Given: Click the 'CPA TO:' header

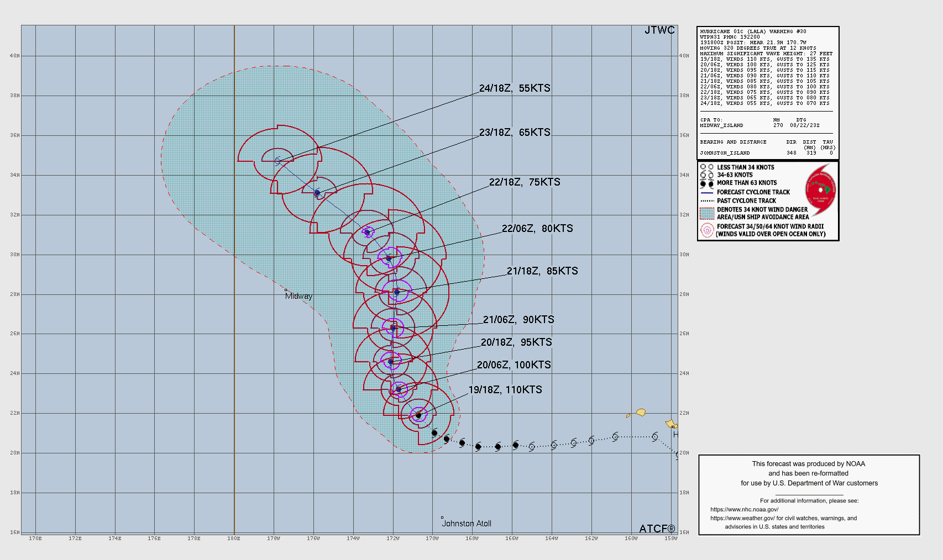Looking at the screenshot, I should coord(711,120).
